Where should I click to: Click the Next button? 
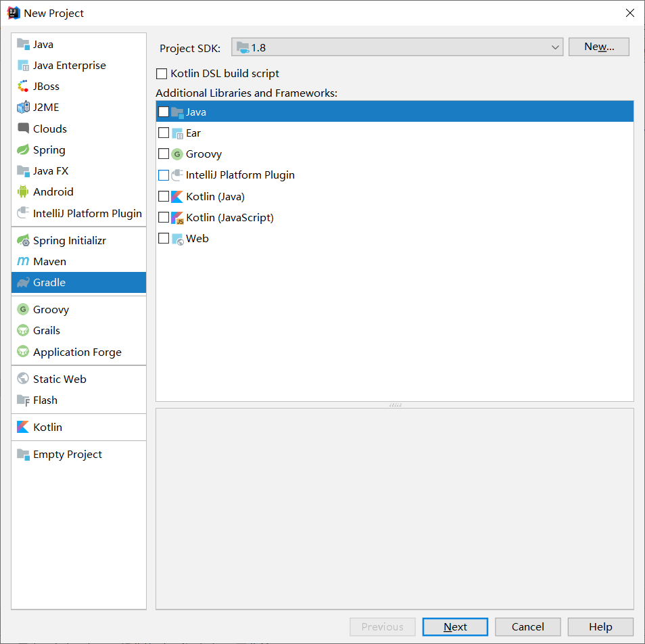[x=455, y=626]
